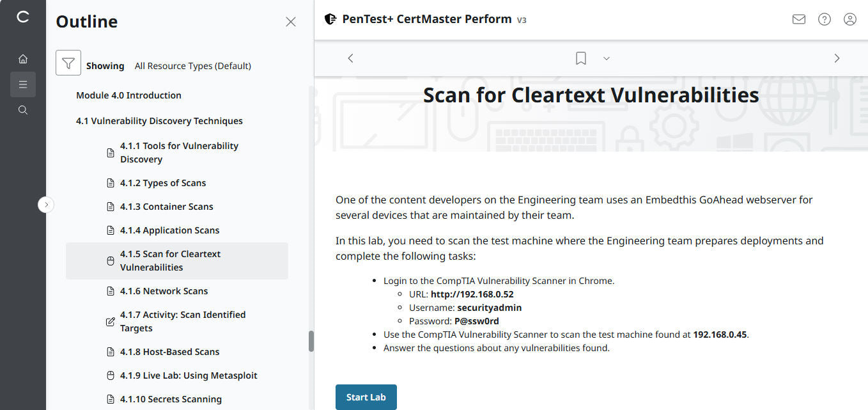Open the mail messages icon
Screen dimensions: 868x410
[798, 19]
